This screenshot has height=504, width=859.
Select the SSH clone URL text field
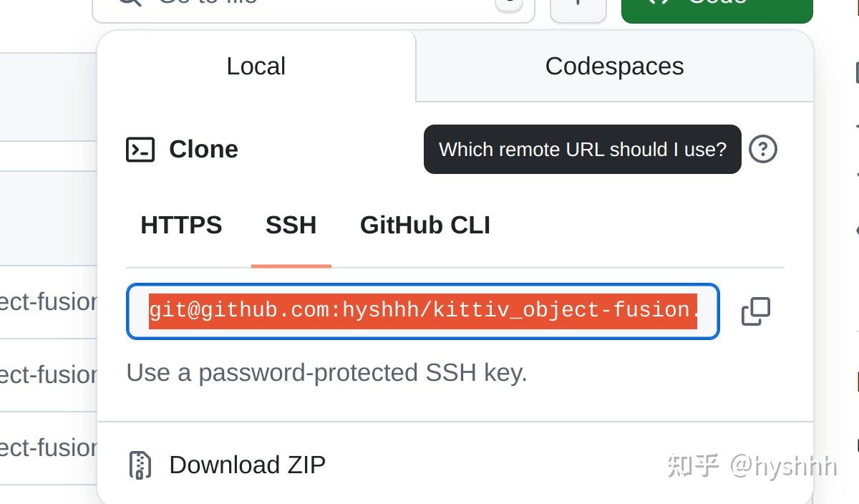pyautogui.click(x=422, y=311)
